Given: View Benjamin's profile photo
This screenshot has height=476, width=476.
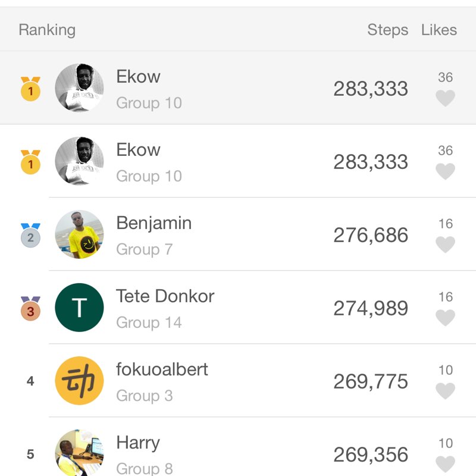Looking at the screenshot, I should click(79, 234).
